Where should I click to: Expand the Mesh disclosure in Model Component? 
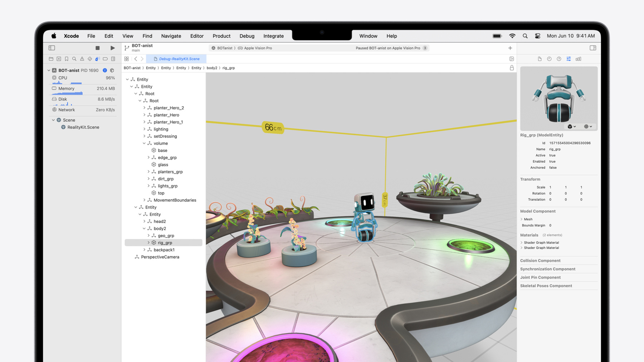[521, 219]
